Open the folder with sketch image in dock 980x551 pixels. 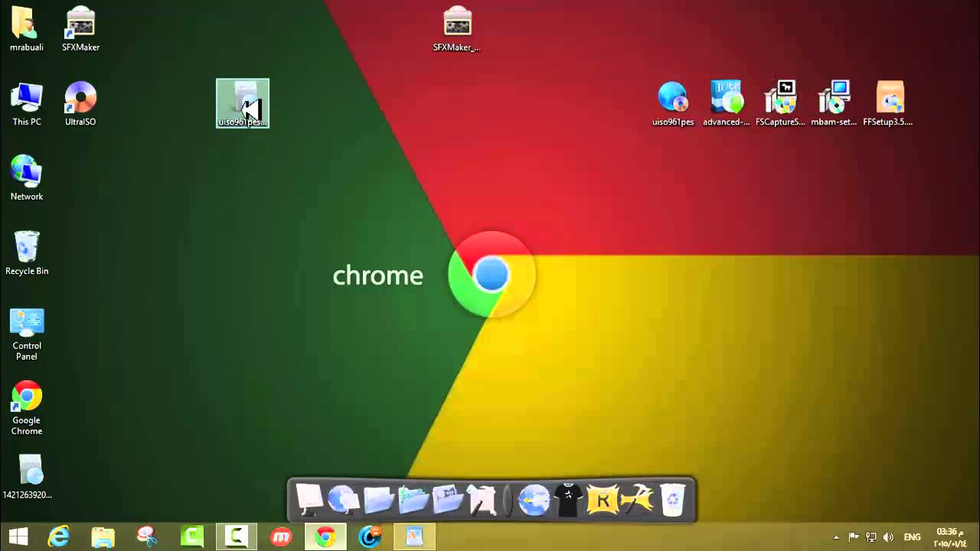448,500
